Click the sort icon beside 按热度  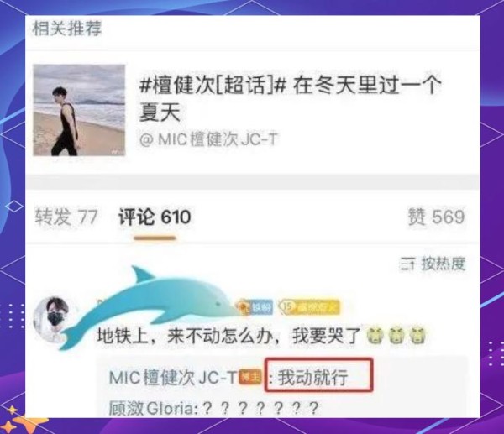(x=407, y=264)
